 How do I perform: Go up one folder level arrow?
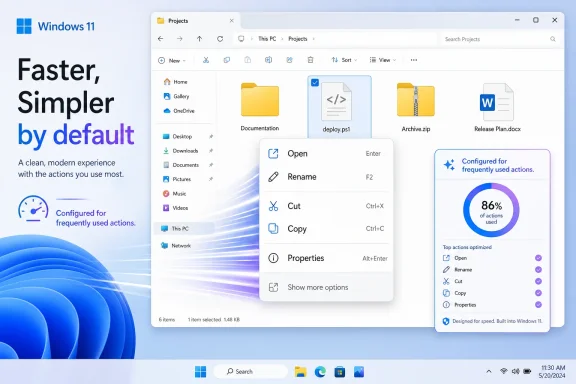point(199,39)
